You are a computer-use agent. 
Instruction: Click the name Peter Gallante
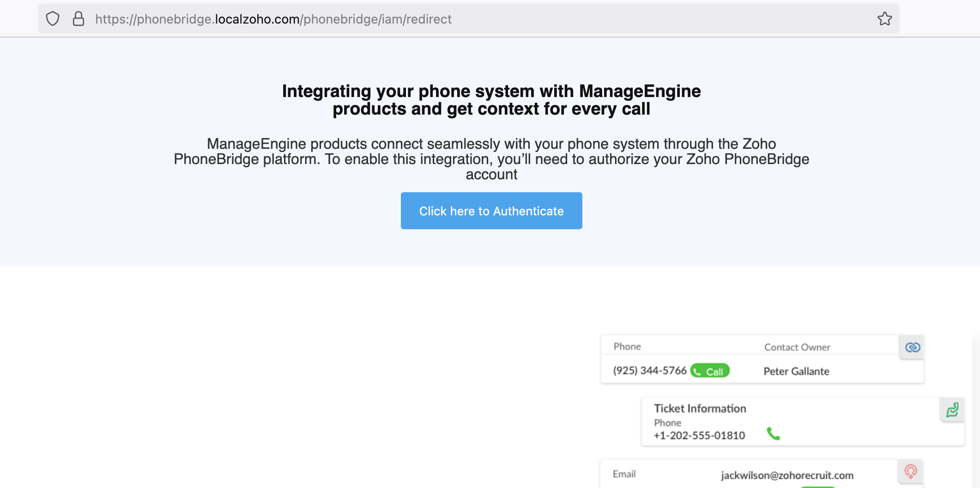tap(796, 372)
